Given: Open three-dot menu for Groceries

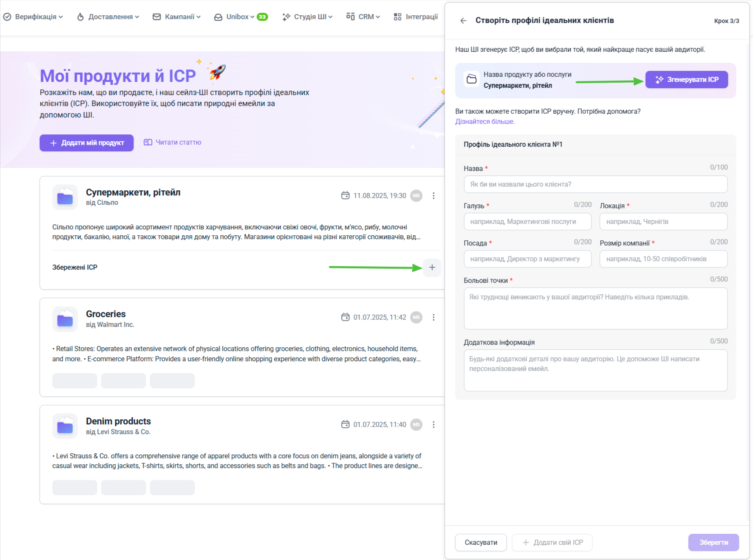Looking at the screenshot, I should [433, 317].
